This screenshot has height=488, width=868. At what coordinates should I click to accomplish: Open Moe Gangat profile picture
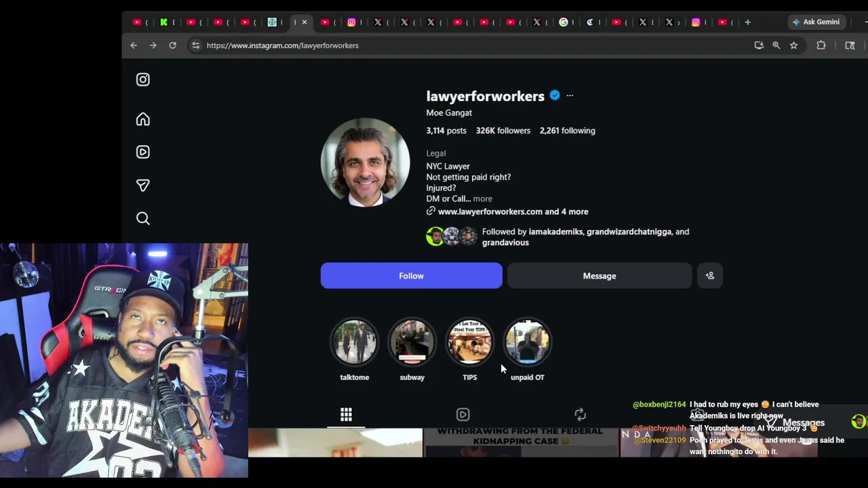[x=366, y=163]
